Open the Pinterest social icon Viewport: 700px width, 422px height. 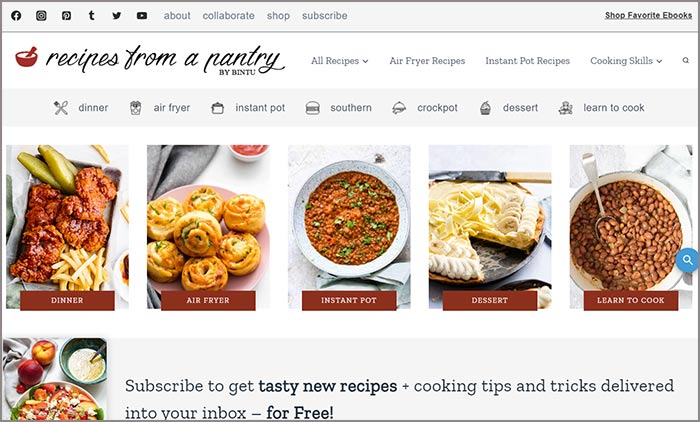[x=67, y=16]
